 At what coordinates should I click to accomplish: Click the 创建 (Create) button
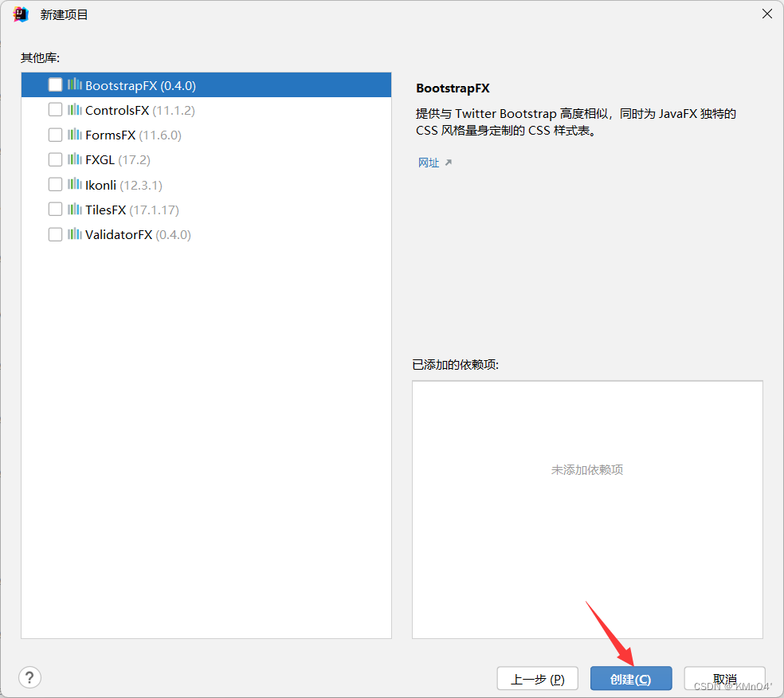click(630, 678)
